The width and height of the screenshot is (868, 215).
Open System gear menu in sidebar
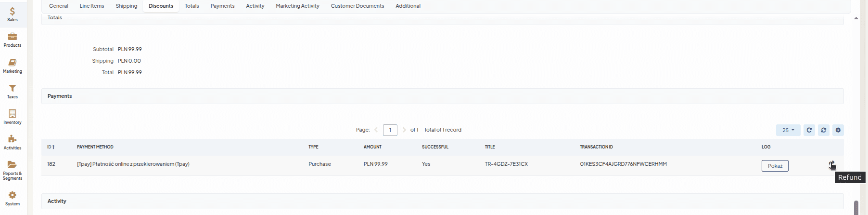click(13, 198)
